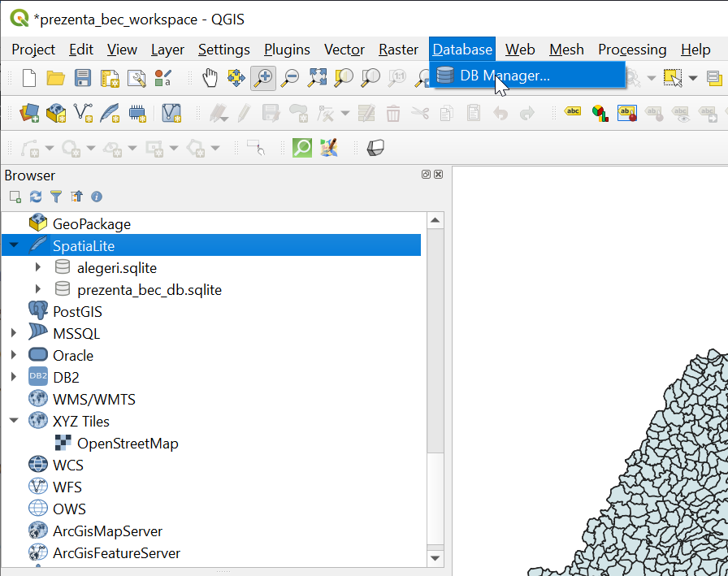
Task: Click the map with brush plugin icon
Action: pyautogui.click(x=329, y=148)
